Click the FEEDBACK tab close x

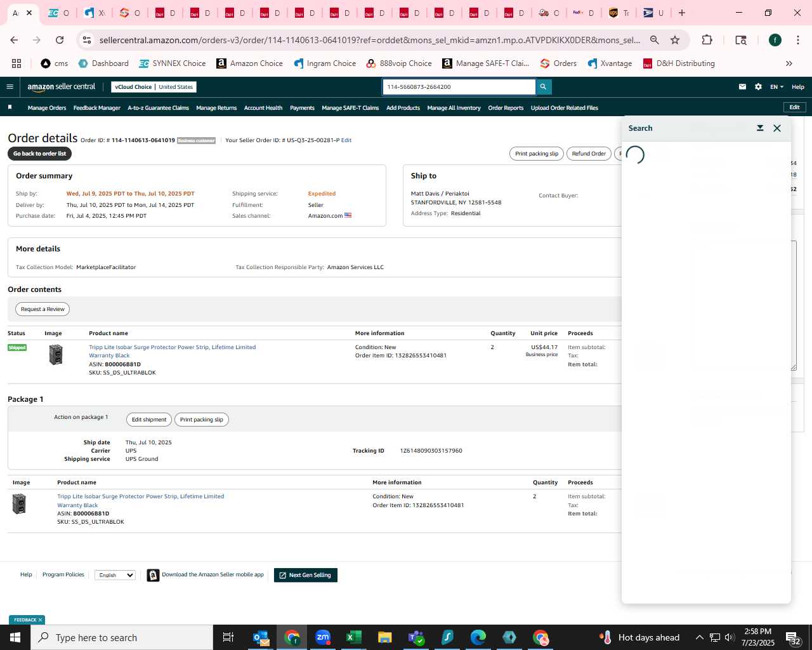[40, 620]
